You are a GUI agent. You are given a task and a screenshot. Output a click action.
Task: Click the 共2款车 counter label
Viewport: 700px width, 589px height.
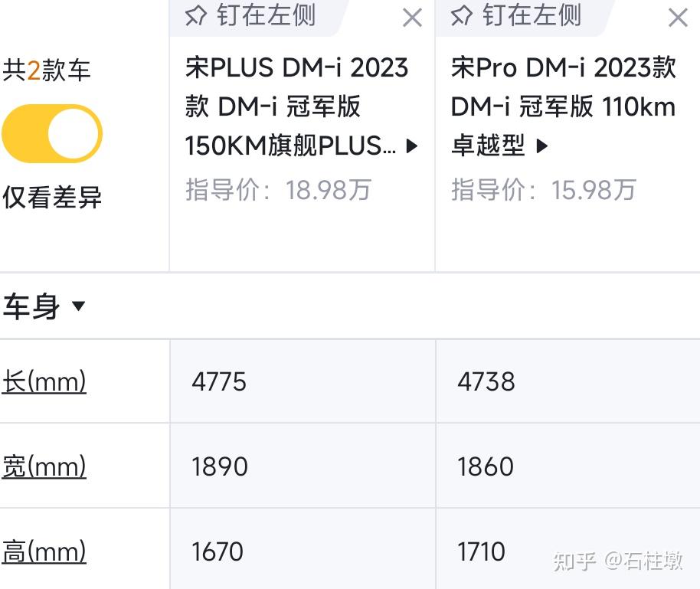coord(46,68)
